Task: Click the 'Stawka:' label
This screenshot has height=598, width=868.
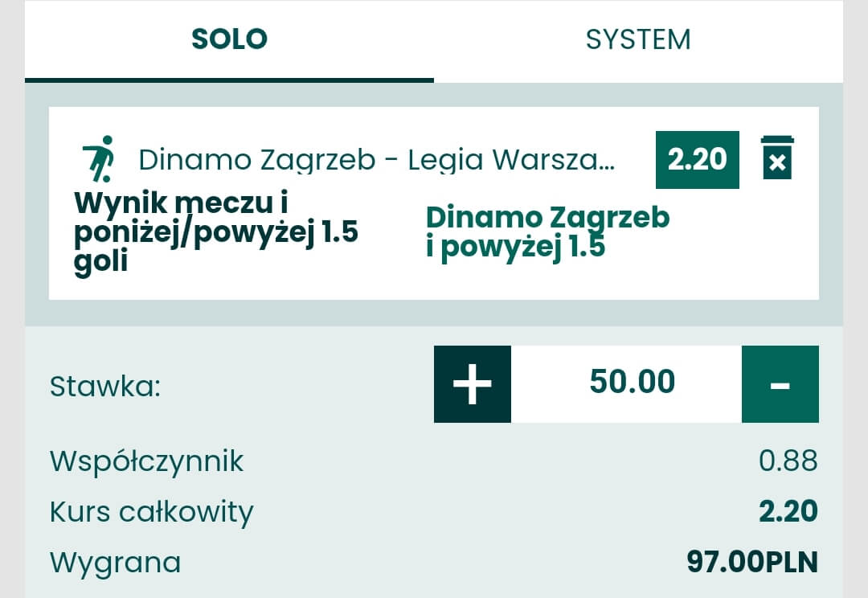Action: tap(105, 387)
